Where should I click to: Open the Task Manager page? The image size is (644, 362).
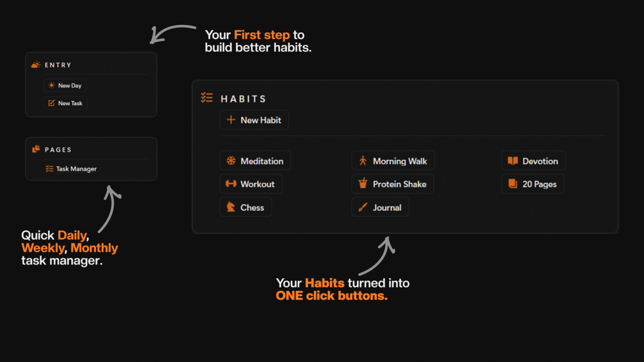tap(72, 169)
